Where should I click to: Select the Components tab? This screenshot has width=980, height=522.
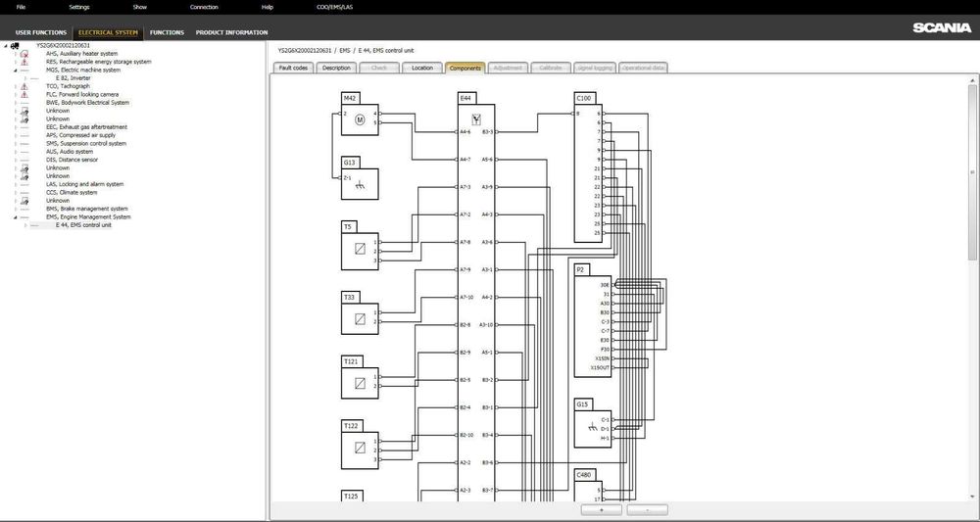tap(465, 68)
